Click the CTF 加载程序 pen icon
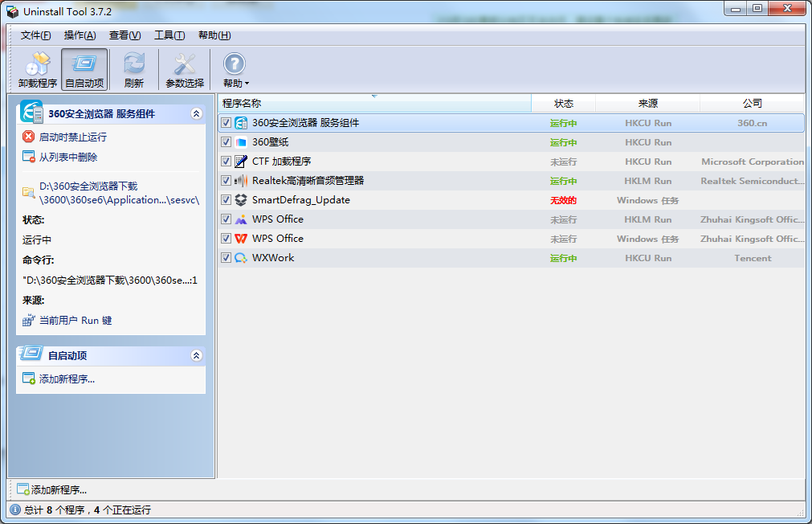 tap(241, 162)
